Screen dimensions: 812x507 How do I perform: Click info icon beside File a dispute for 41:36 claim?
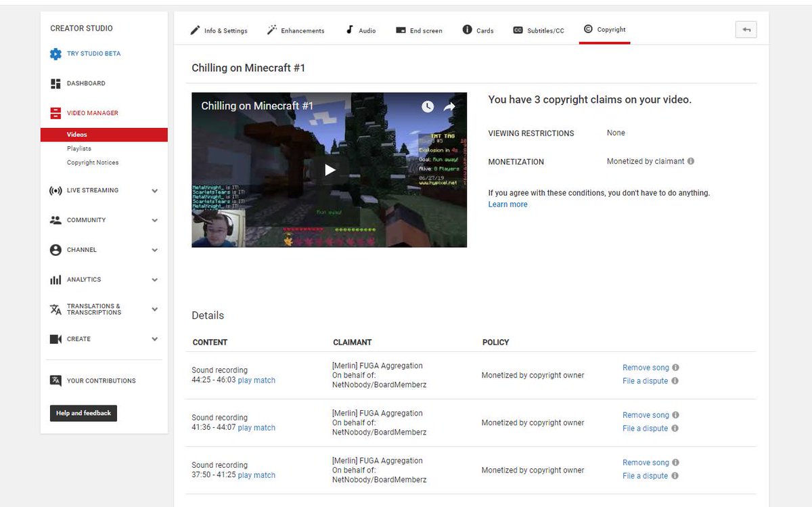[x=675, y=428]
